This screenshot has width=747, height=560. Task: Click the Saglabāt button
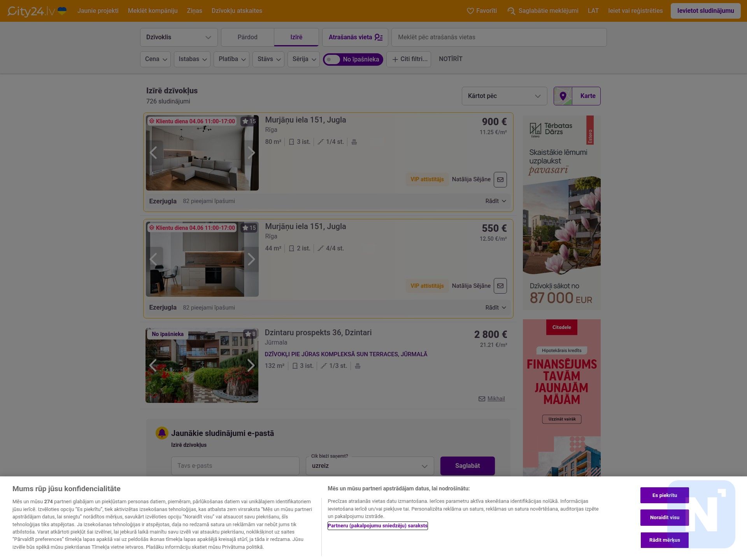click(x=468, y=466)
